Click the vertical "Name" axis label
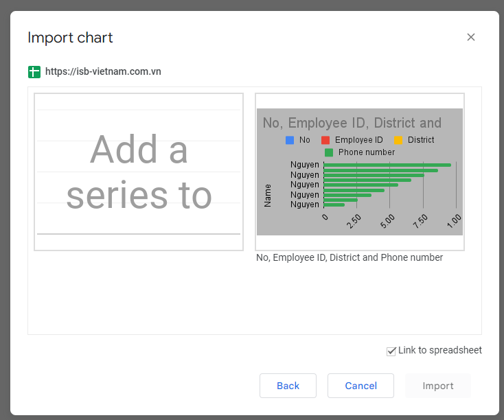Viewport: 504px width, 420px height. point(268,195)
